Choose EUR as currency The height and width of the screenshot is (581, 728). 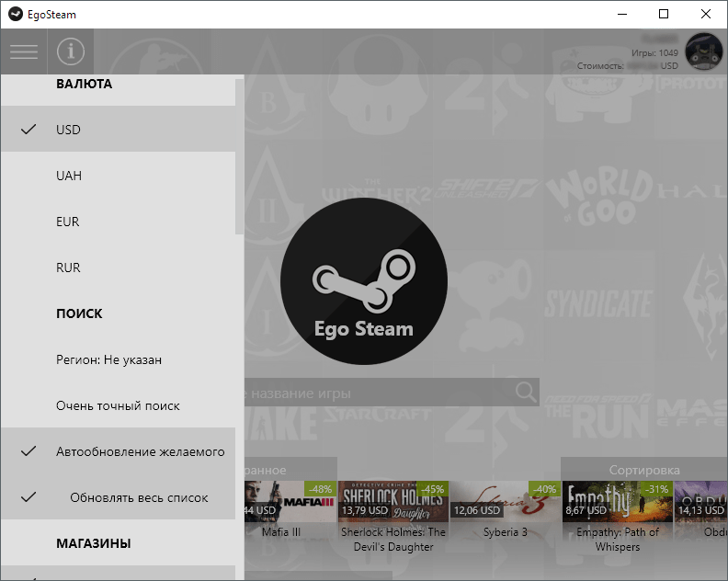(118, 221)
